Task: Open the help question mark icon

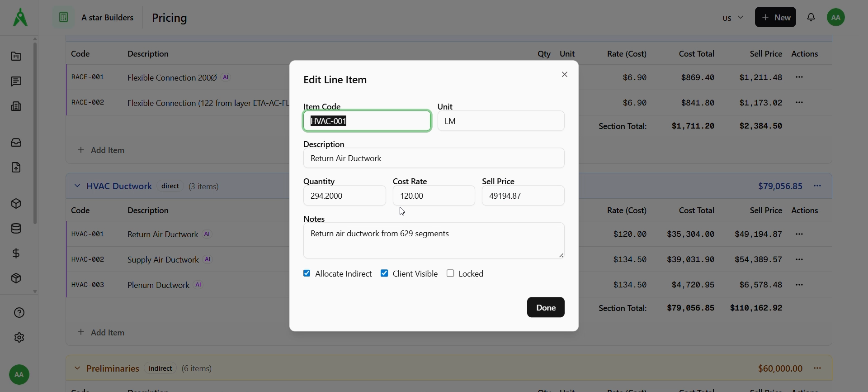Action: click(19, 313)
